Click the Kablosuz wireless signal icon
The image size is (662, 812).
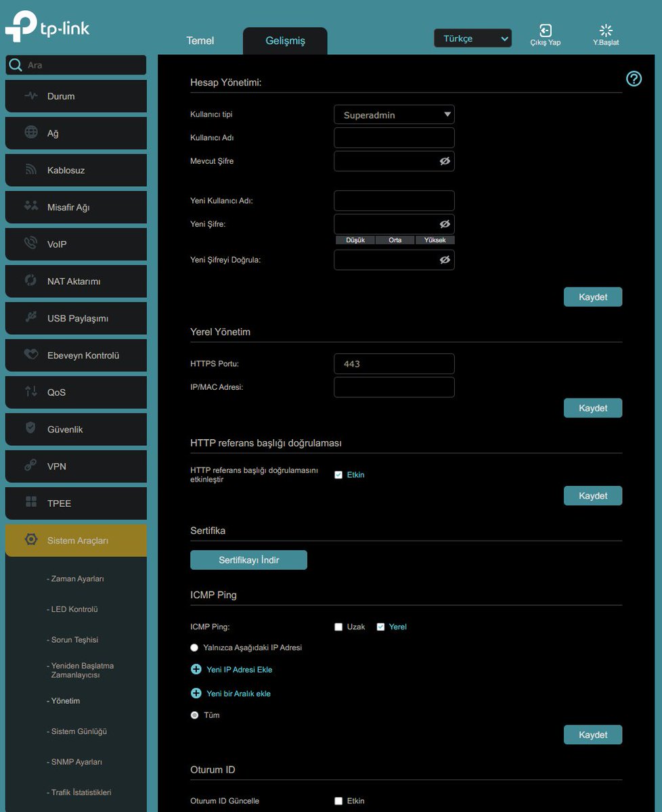(x=31, y=170)
